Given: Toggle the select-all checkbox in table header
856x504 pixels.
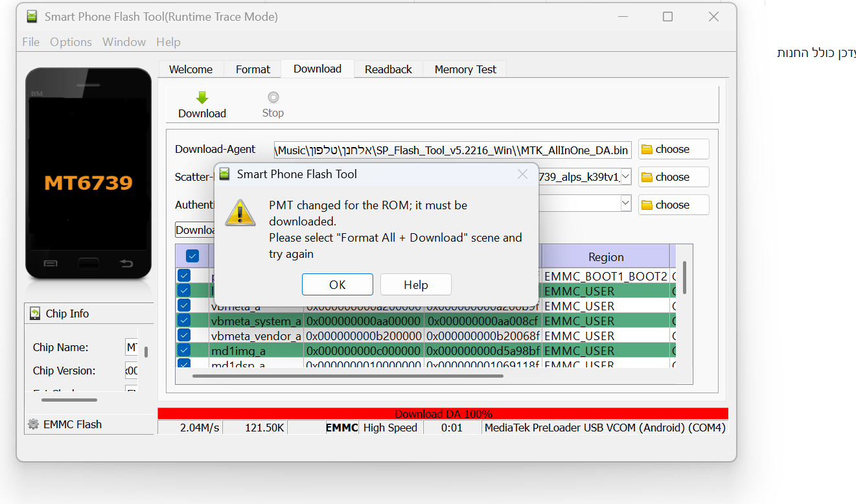Looking at the screenshot, I should 192,256.
